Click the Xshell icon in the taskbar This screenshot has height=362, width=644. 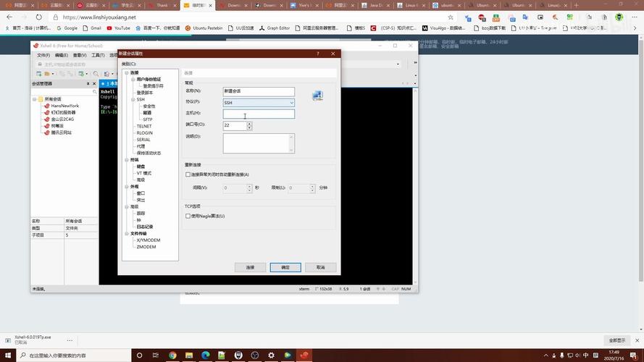304,355
